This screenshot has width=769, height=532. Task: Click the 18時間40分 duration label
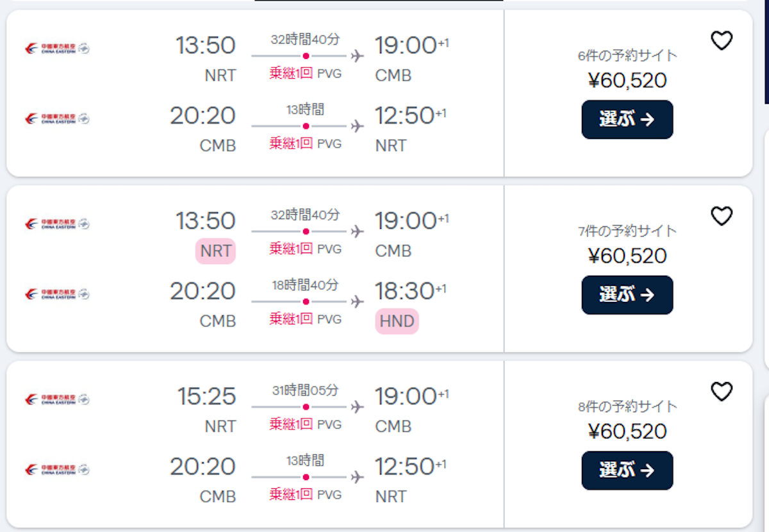pyautogui.click(x=305, y=285)
